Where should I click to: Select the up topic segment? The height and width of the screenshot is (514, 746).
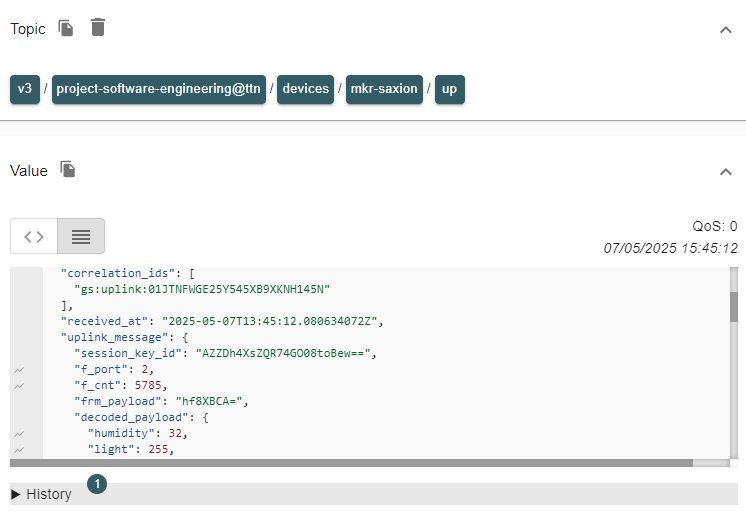point(450,89)
